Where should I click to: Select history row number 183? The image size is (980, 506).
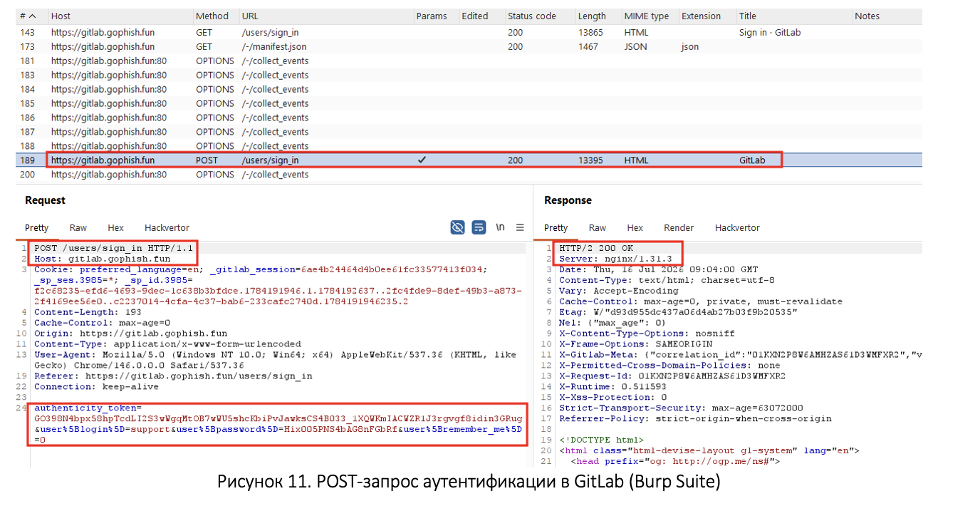(x=469, y=75)
